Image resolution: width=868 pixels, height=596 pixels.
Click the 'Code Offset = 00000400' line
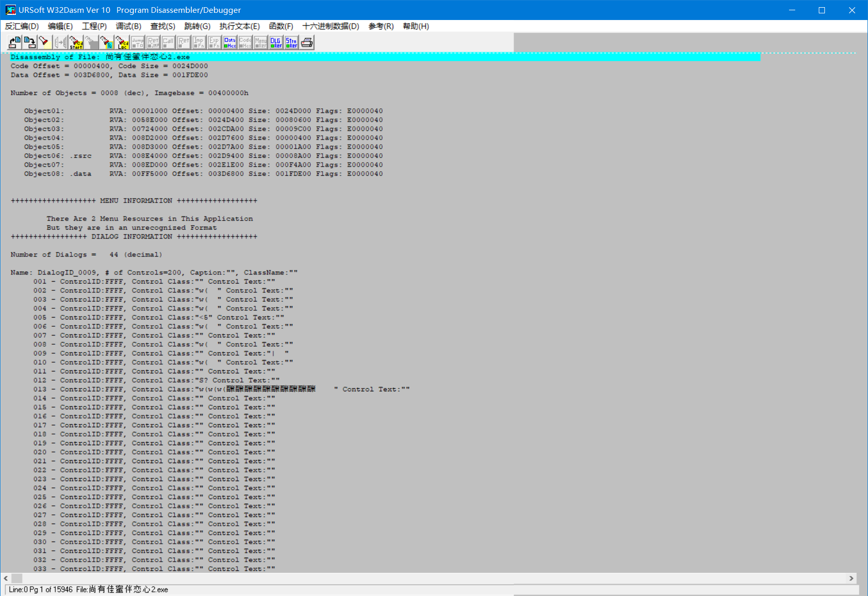[x=109, y=66]
